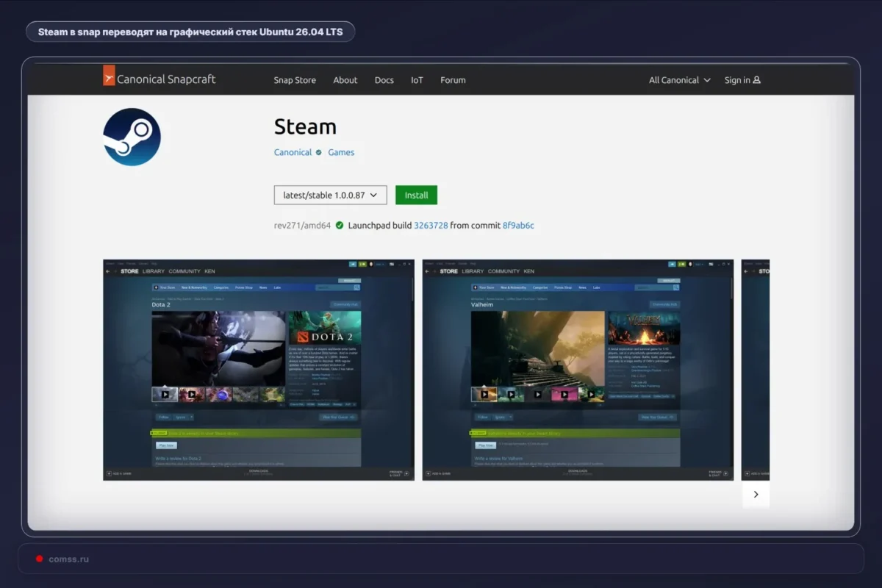Go to Docs in navigation bar
Screen dimensions: 882x588
tap(384, 80)
